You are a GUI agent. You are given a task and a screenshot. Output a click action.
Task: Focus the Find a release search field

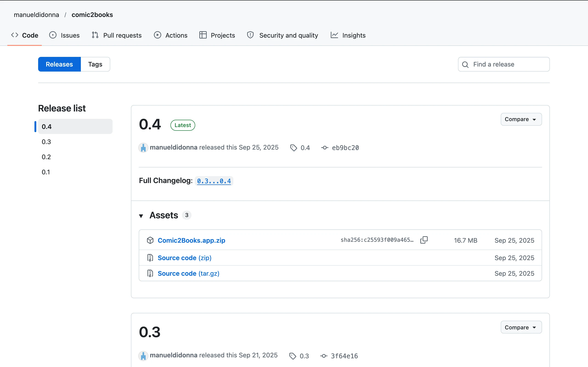point(504,64)
